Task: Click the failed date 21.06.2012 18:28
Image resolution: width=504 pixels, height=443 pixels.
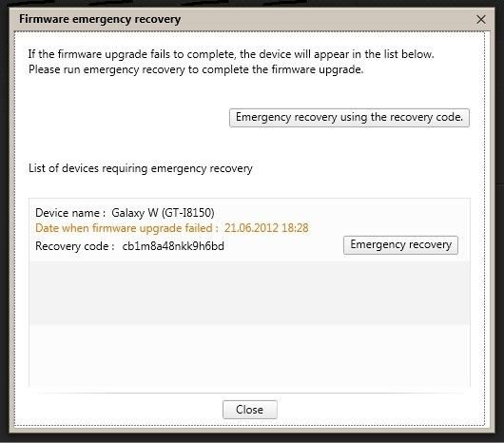Action: (x=266, y=228)
